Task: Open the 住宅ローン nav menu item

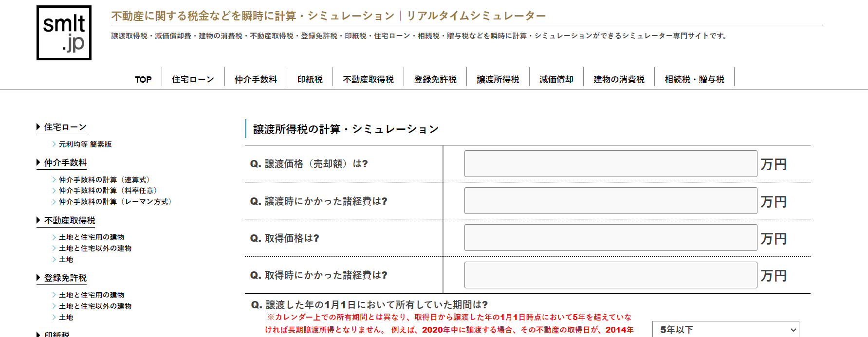Action: point(193,79)
